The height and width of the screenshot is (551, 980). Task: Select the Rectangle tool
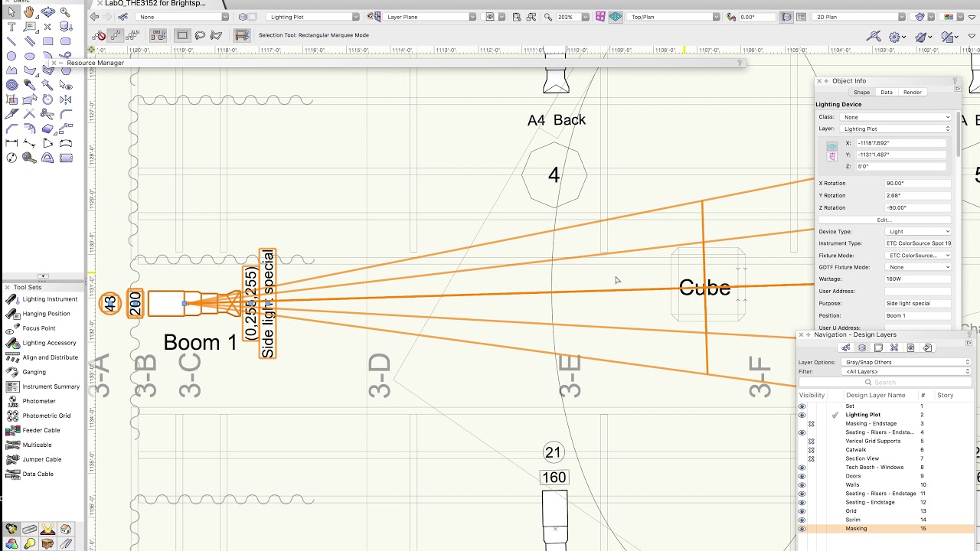pos(47,41)
